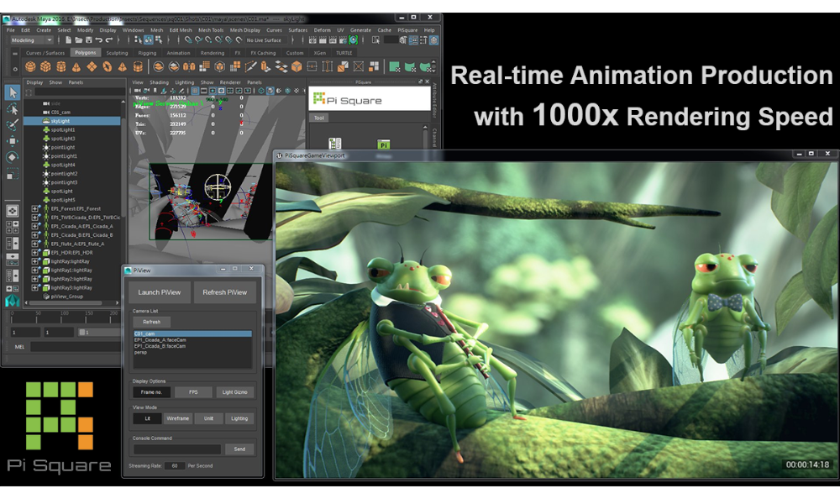The image size is (840, 504).
Task: Click the Console Command input field
Action: point(177,449)
